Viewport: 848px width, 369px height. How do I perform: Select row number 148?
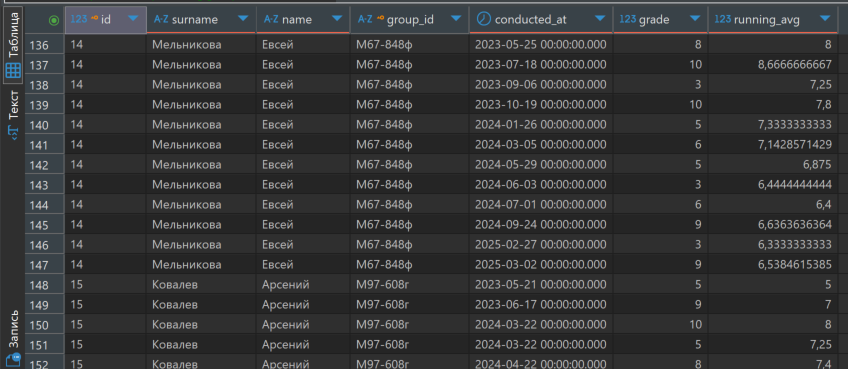tap(44, 285)
